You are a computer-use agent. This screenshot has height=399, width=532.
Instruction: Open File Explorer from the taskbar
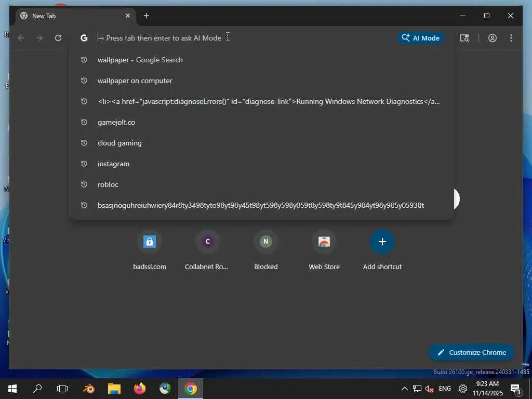pyautogui.click(x=114, y=389)
